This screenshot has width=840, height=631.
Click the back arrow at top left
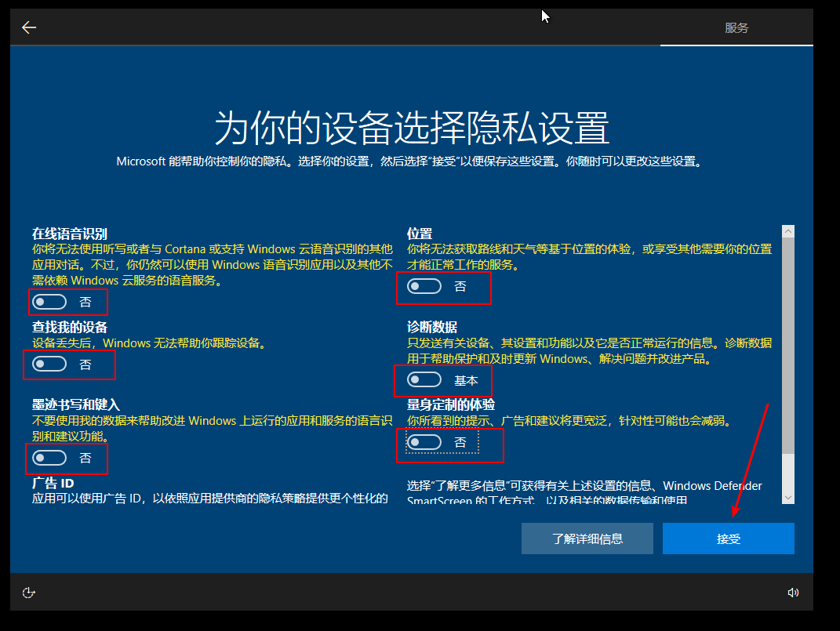coord(29,27)
